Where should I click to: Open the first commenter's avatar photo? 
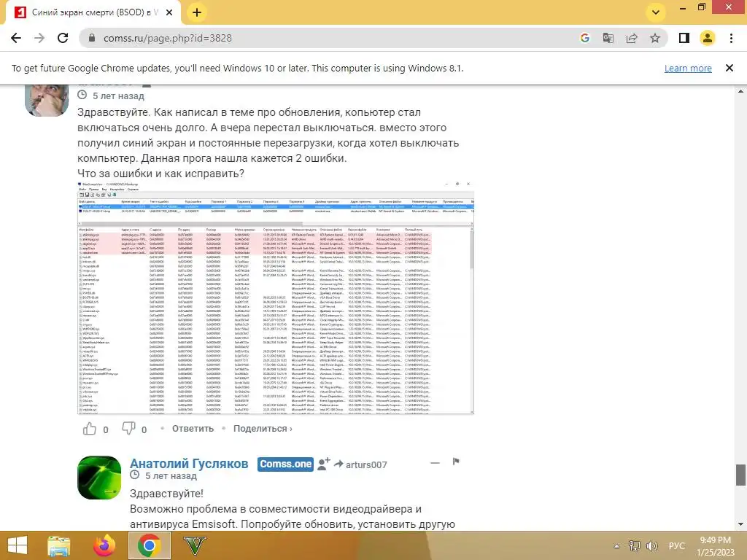click(x=47, y=101)
